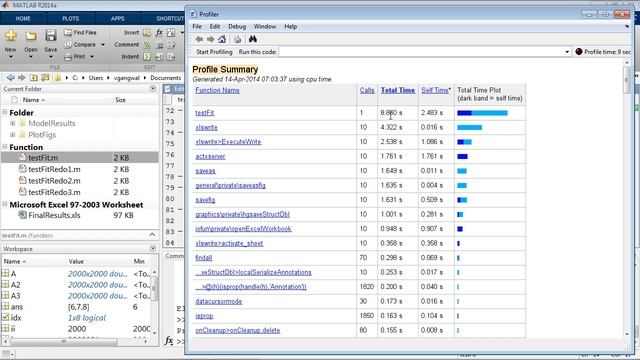The width and height of the screenshot is (640, 360).
Task: Click the Comment percent icon
Action: tap(147, 44)
